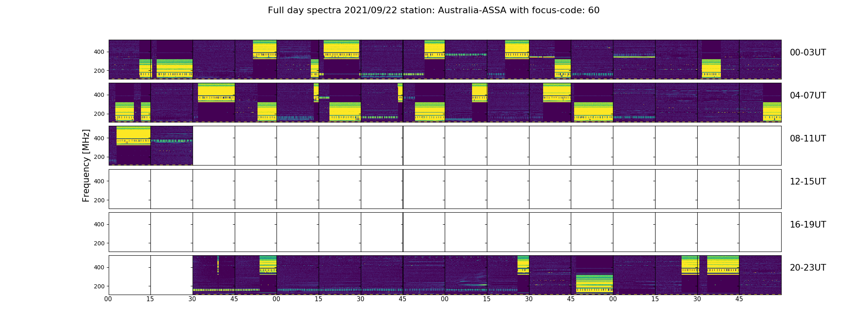Click the 200 tick label of the 08-11UT row
The width and height of the screenshot is (868, 331).
pos(99,157)
